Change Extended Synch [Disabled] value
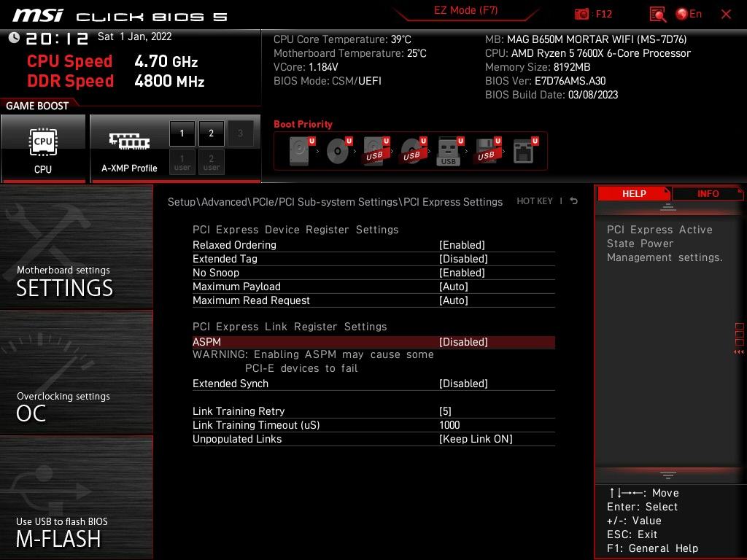Viewport: 747px width, 560px height. point(463,384)
